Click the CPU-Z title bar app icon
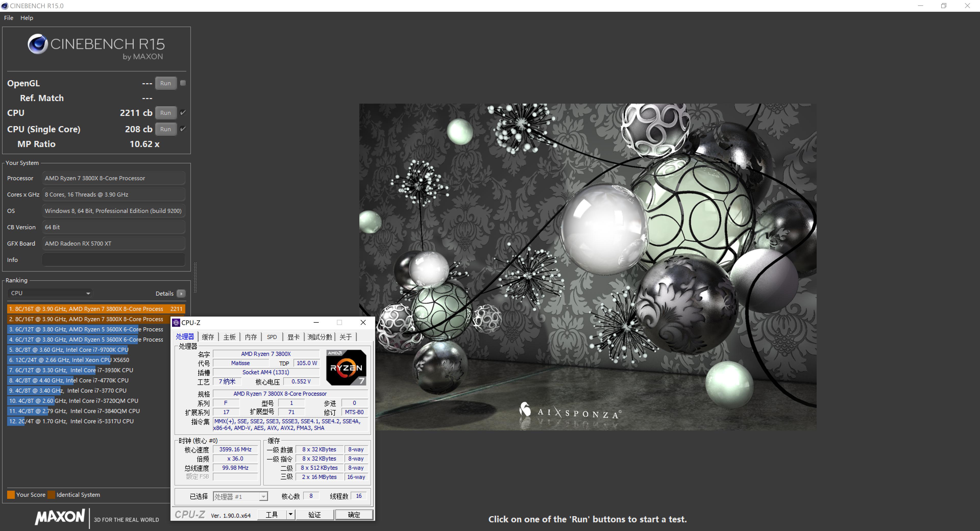The height and width of the screenshot is (531, 980). coord(176,323)
